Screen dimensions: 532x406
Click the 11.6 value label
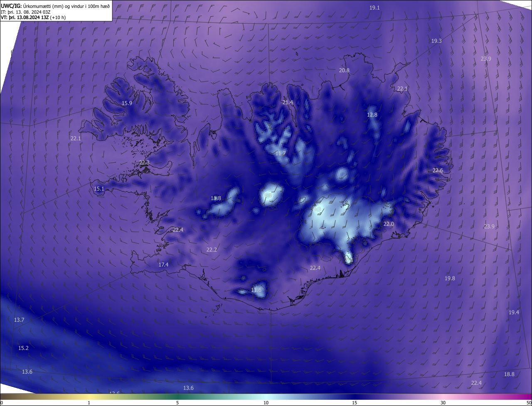point(256,290)
